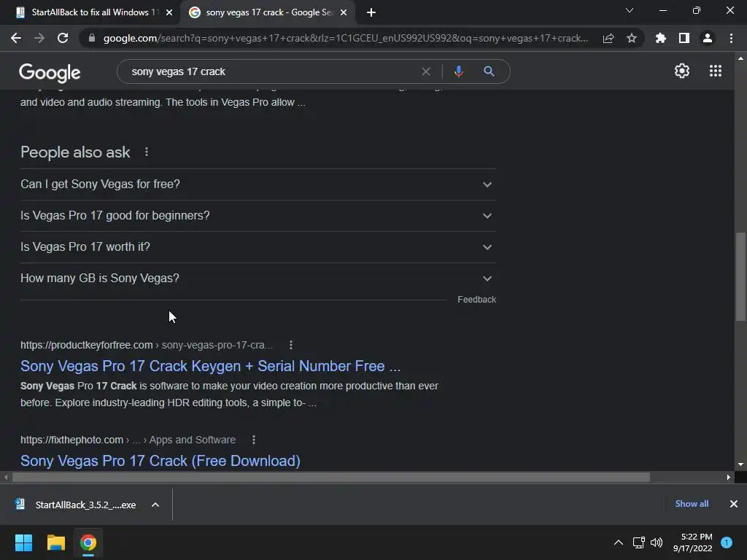Click the horizontal scrollbar thumb
Screen dimensions: 747x560
(331, 477)
